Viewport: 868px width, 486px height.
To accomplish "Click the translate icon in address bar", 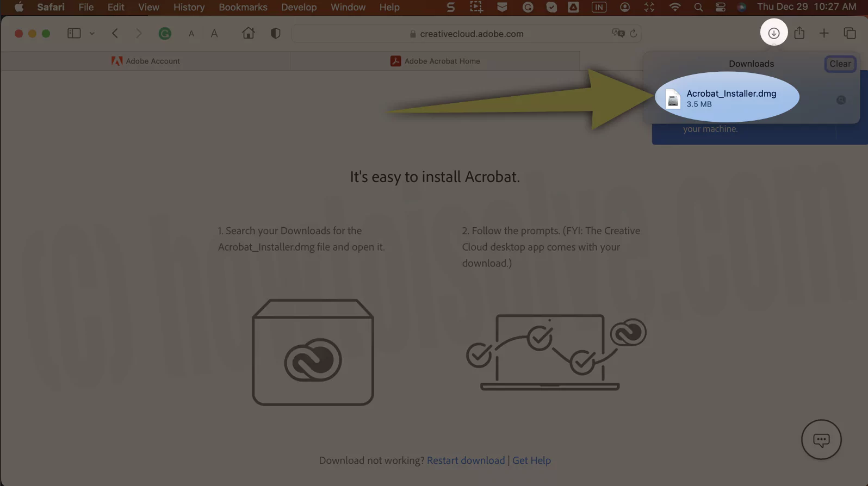I will pos(618,33).
